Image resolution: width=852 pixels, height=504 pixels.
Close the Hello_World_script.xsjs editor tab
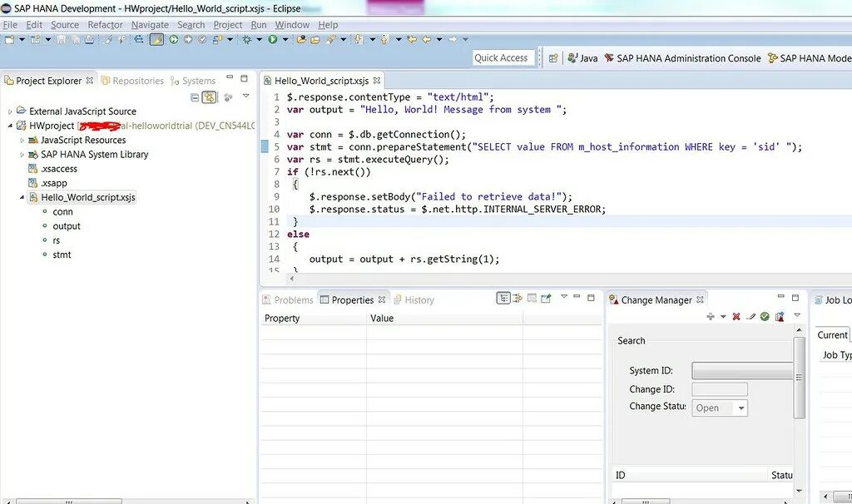[377, 81]
